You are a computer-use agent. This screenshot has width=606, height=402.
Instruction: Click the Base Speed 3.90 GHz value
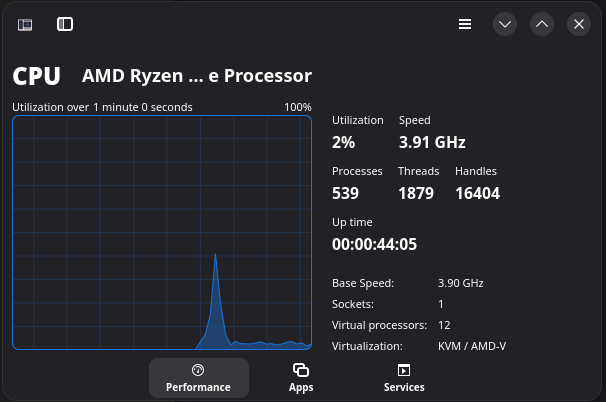tap(460, 283)
